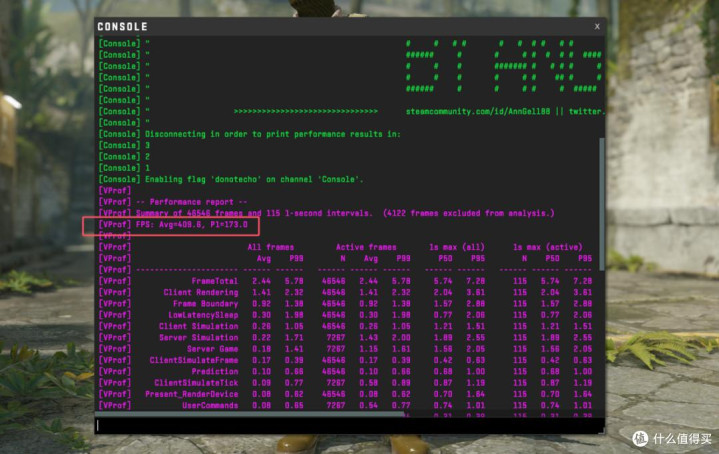Viewport: 719px width, 454px height.
Task: Click the '[Console] 3' countdown line
Action: tap(124, 145)
